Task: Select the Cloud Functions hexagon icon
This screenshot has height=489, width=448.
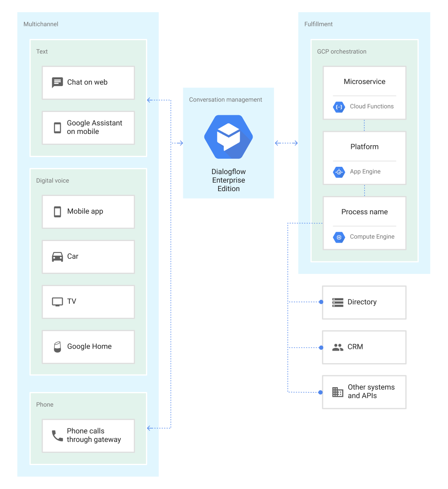Action: pyautogui.click(x=339, y=107)
